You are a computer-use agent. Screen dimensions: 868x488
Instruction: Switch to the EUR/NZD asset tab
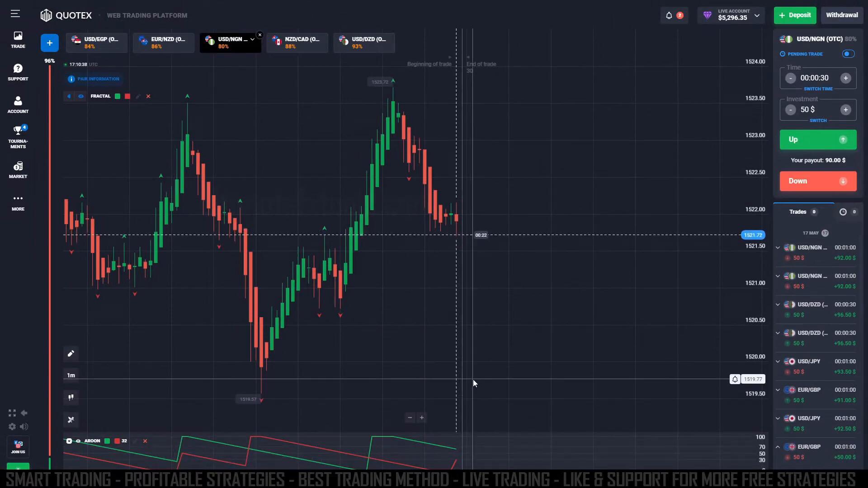click(x=163, y=42)
